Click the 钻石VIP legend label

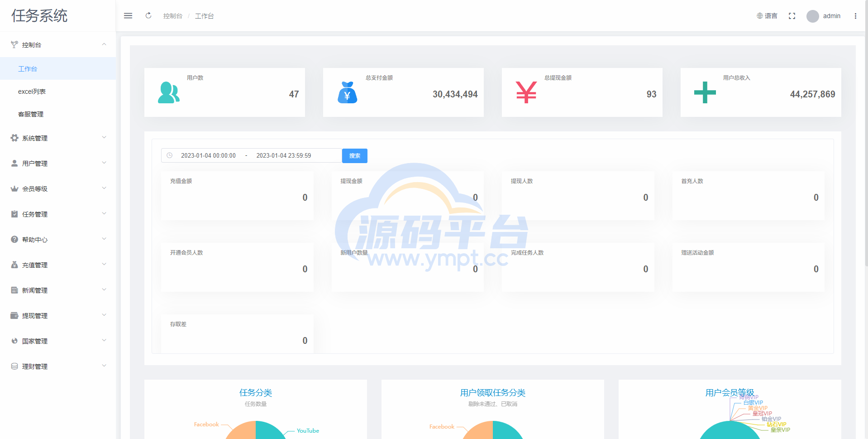click(777, 425)
